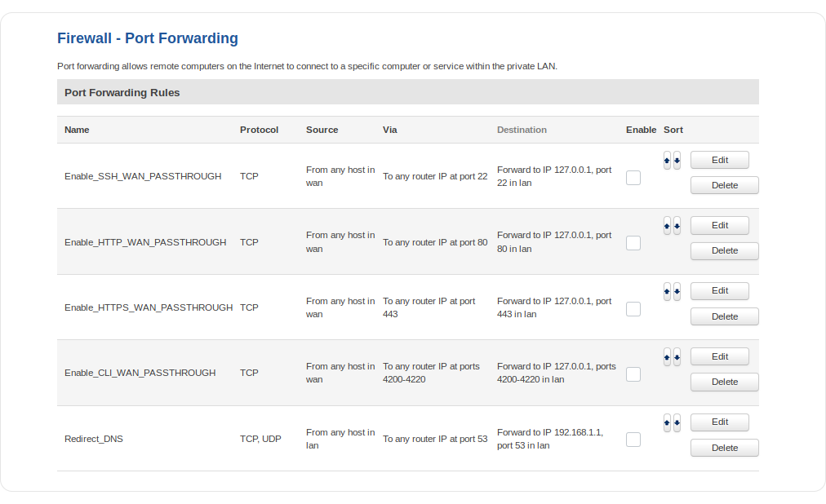Enable the Redirect_DNS rule checkbox
The width and height of the screenshot is (826, 504).
(633, 440)
